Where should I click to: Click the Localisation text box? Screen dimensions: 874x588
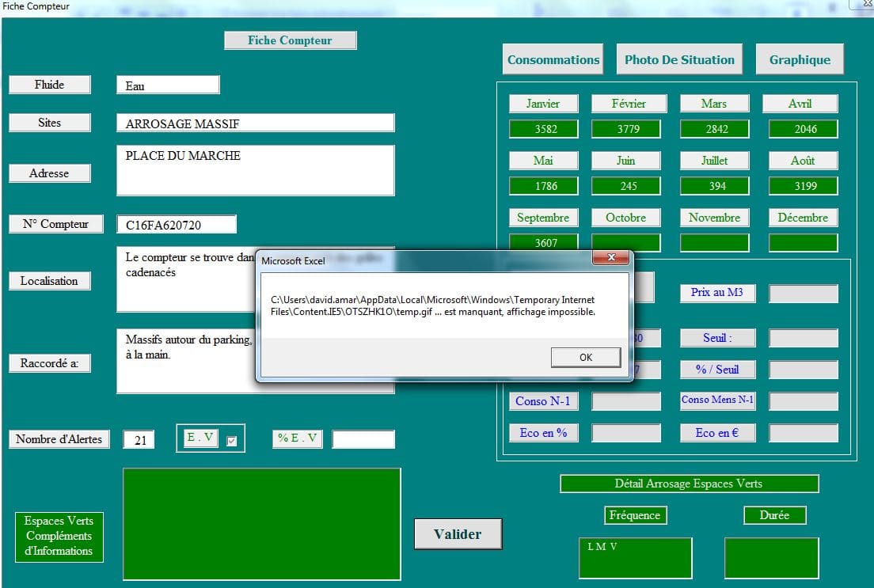coord(185,279)
